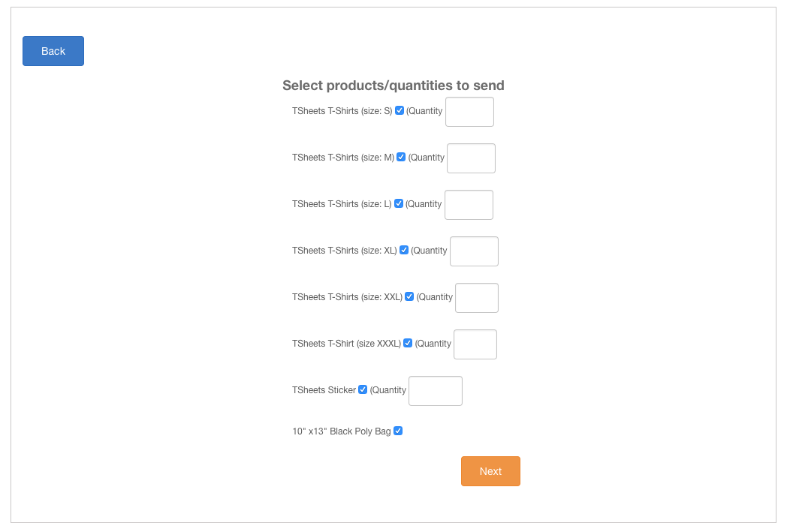This screenshot has width=787, height=532.
Task: Toggle the T-Shirts size M checkbox
Action: [401, 157]
